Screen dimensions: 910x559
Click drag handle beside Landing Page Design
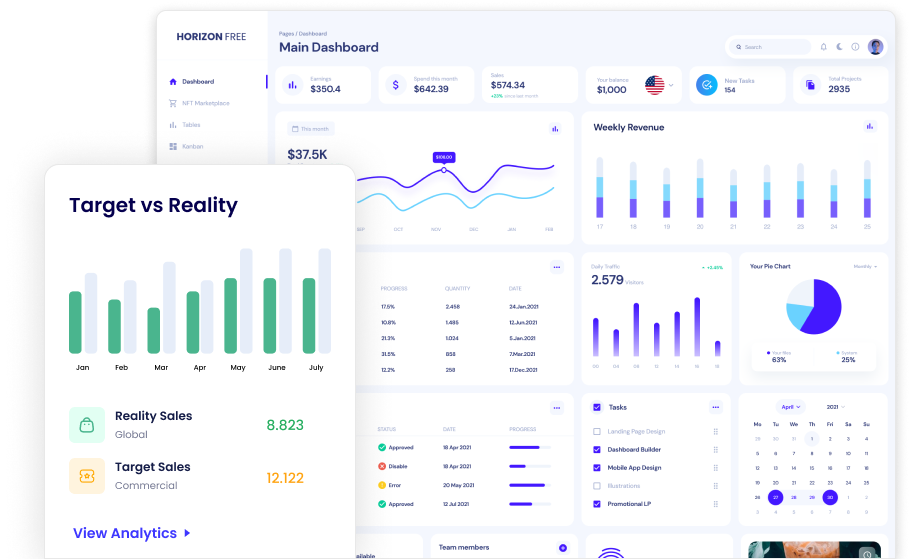[x=716, y=432]
